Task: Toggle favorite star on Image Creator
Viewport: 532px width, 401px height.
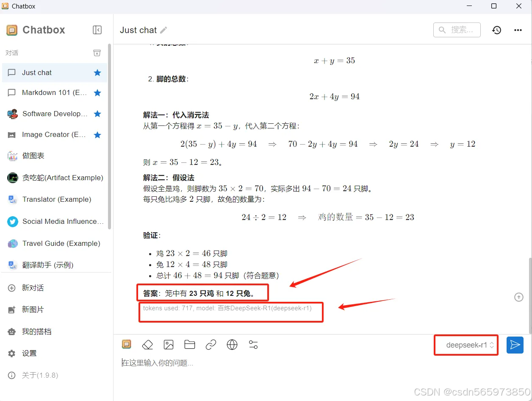Action: pos(98,134)
